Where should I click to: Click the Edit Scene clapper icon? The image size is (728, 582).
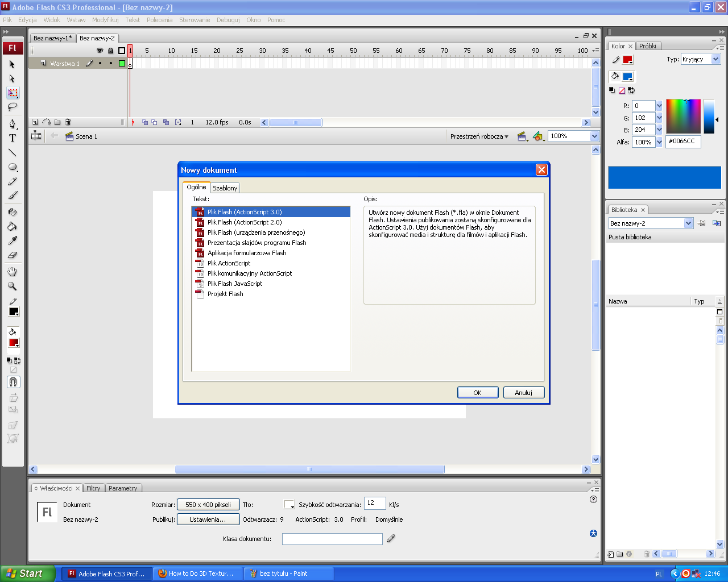coord(522,136)
